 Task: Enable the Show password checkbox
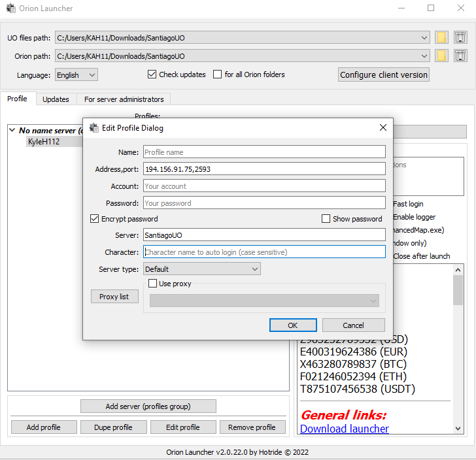point(326,219)
